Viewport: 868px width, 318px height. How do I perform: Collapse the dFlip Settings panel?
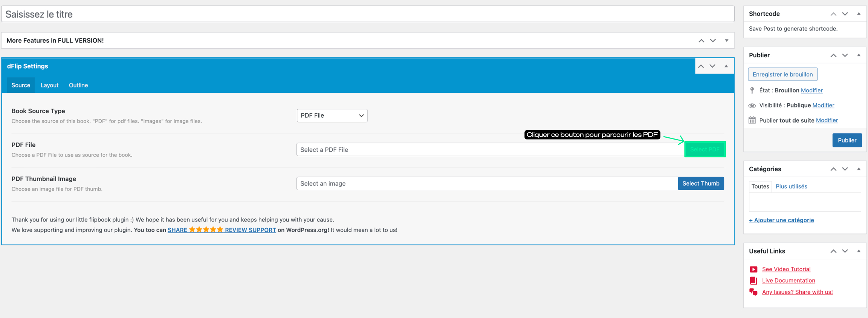pos(726,66)
